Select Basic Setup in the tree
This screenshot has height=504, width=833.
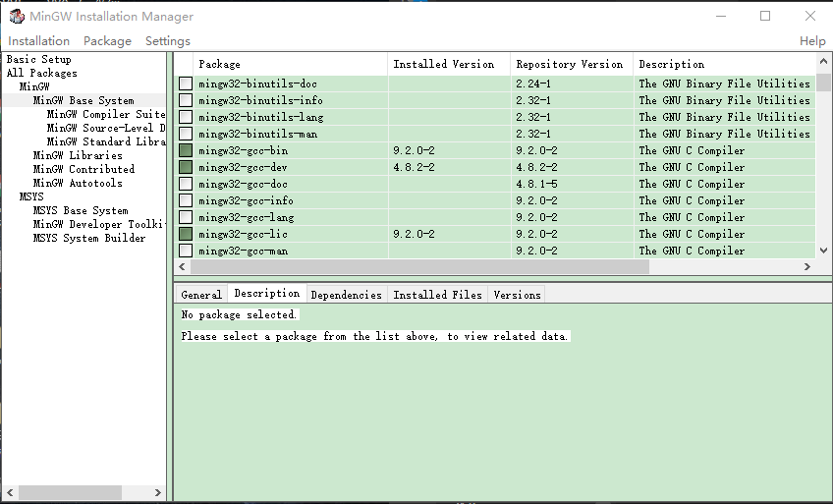pyautogui.click(x=38, y=59)
